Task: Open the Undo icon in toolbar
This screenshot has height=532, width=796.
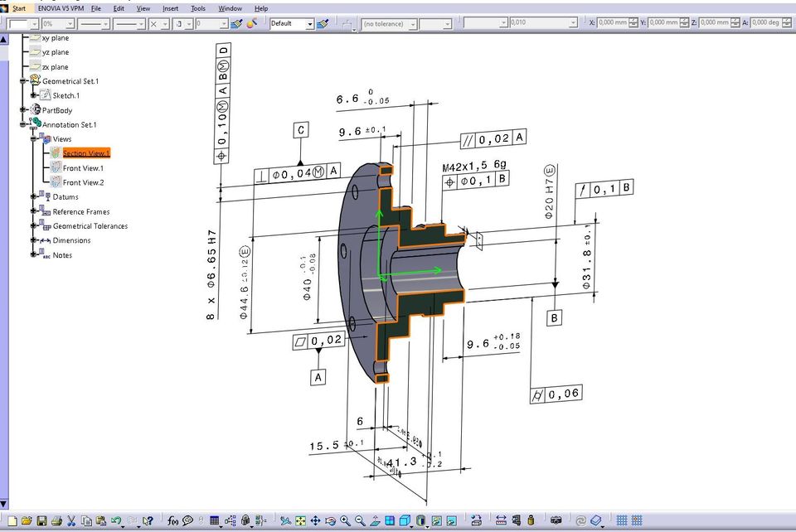Action: 117,520
